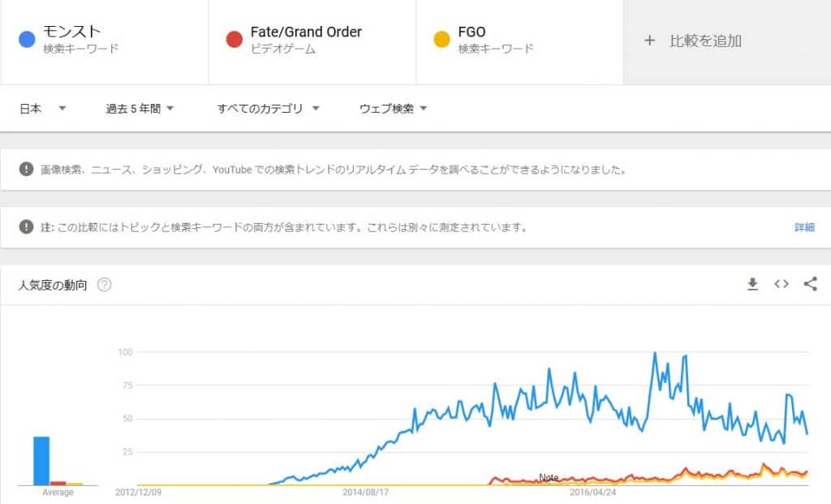Click the warning icon beside 注: message

[x=26, y=226]
